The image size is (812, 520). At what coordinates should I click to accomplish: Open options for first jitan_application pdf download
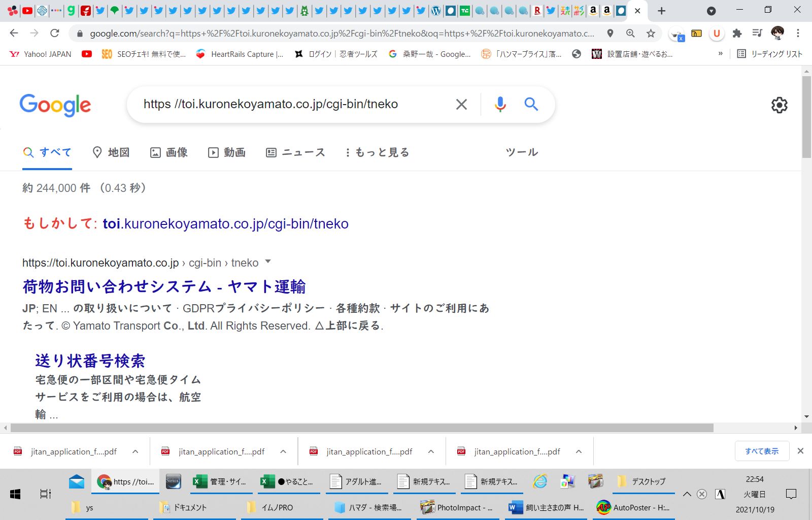coord(136,451)
